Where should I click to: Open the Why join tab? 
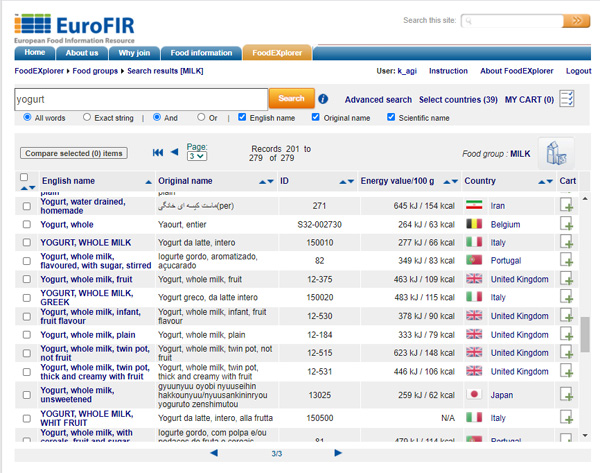click(x=134, y=53)
